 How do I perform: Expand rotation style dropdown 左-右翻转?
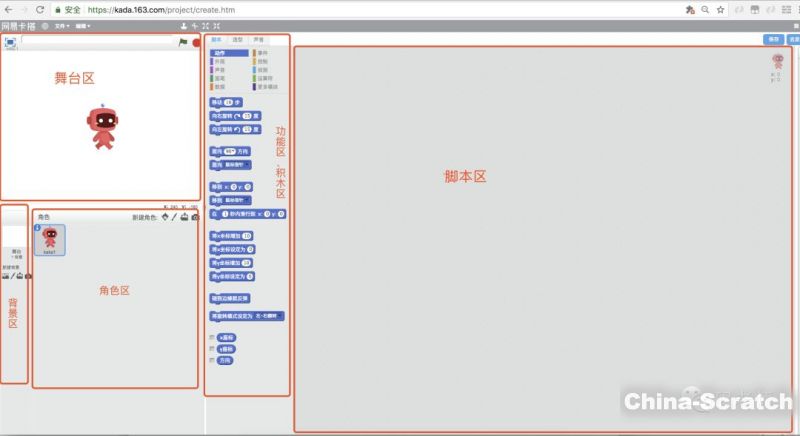click(x=265, y=316)
